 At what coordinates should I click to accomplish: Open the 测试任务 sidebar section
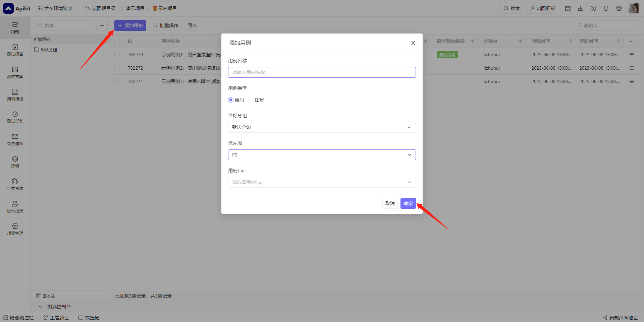coord(15,117)
